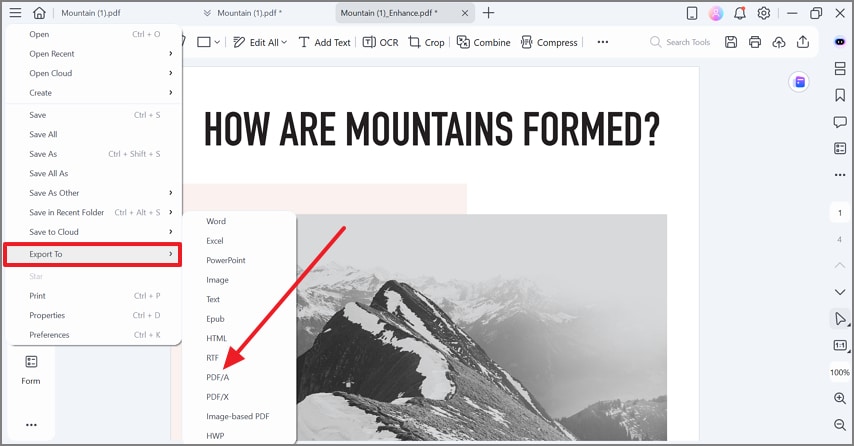Expand Save in Recent Folder submenu
This screenshot has height=446, width=854.
[x=94, y=212]
